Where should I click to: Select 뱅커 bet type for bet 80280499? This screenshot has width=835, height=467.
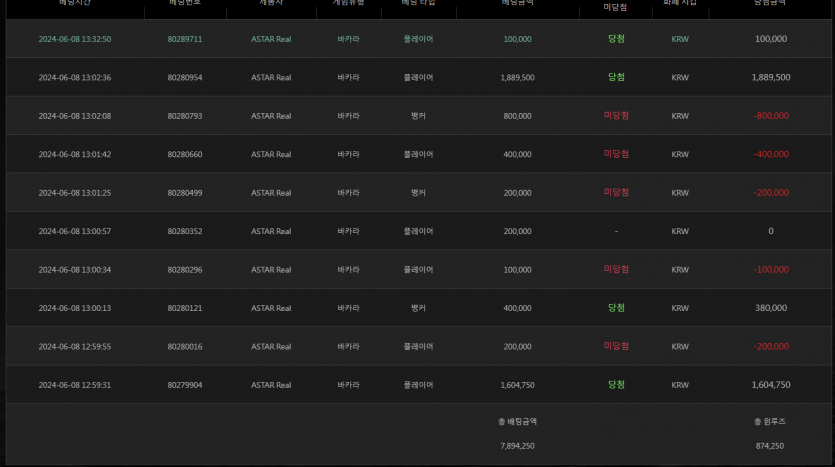[418, 193]
